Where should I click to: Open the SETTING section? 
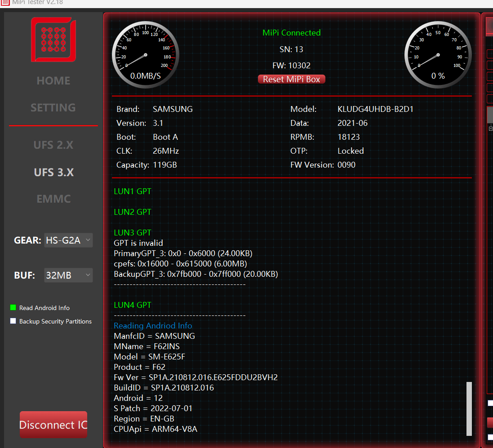(x=53, y=108)
